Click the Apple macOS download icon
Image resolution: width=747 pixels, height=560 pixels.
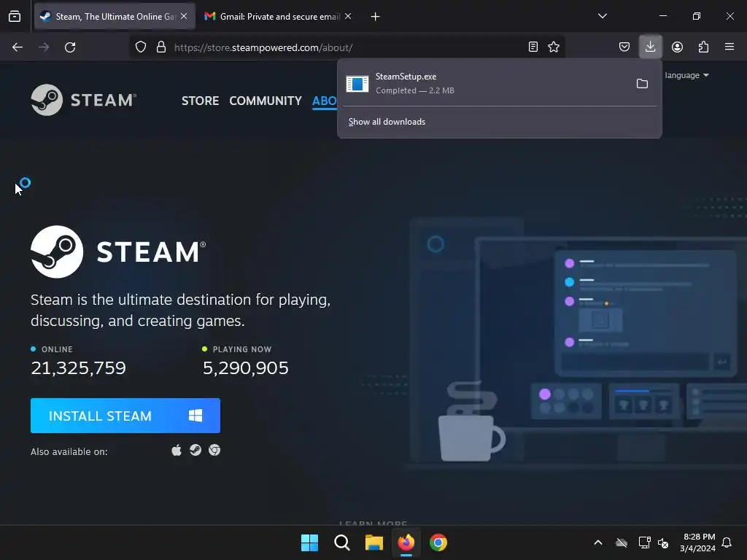pos(177,450)
